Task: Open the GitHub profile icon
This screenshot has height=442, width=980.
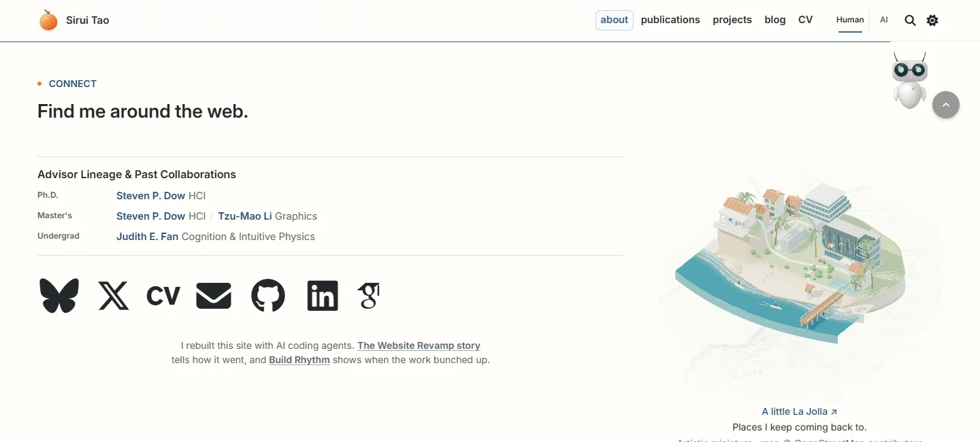Action: (x=268, y=296)
